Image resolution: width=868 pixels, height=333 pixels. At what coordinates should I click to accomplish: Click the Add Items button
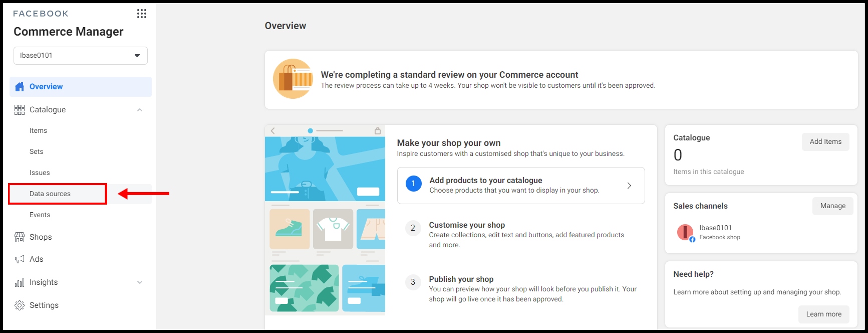point(825,142)
